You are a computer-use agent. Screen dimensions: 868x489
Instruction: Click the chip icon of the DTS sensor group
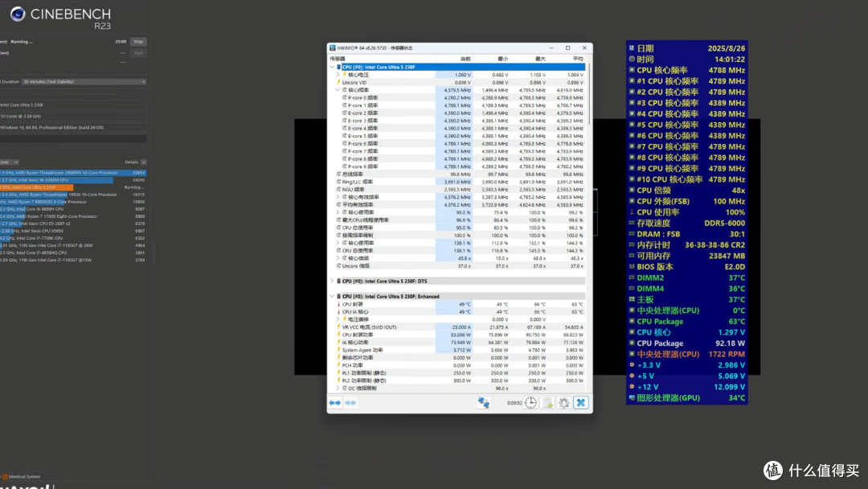pos(339,281)
